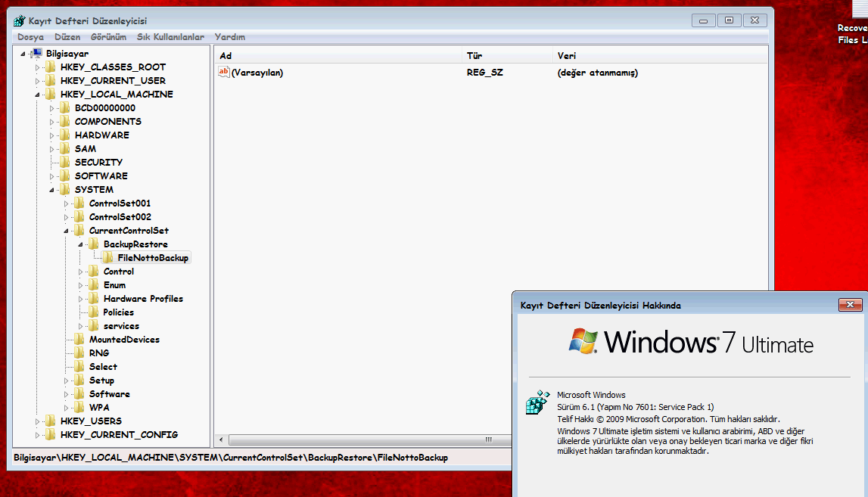
Task: Expand HKEY_CLASSES_ROOT arrow
Action: click(x=38, y=67)
